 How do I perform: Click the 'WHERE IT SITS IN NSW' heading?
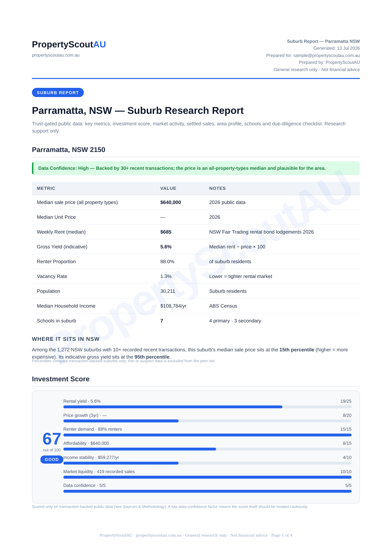click(65, 339)
